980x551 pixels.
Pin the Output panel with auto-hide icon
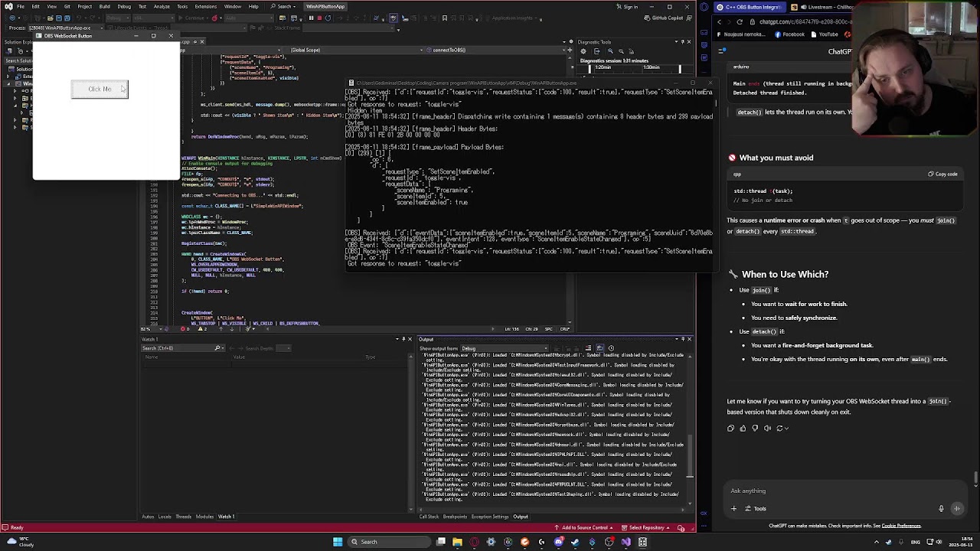682,339
